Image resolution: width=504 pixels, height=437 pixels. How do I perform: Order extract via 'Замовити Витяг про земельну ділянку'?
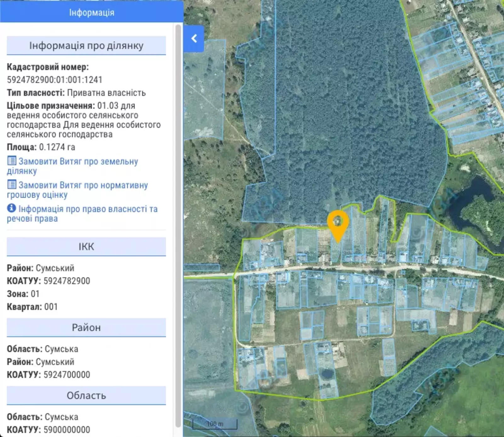pyautogui.click(x=78, y=162)
